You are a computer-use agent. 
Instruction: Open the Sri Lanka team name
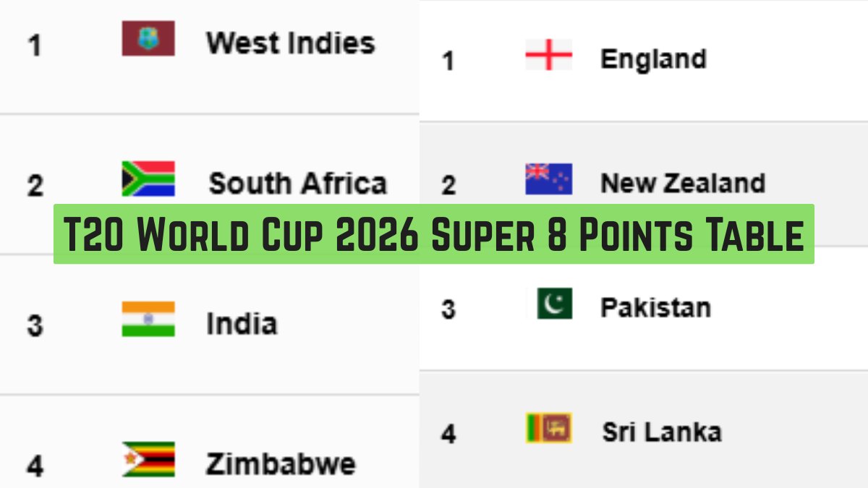coord(661,432)
